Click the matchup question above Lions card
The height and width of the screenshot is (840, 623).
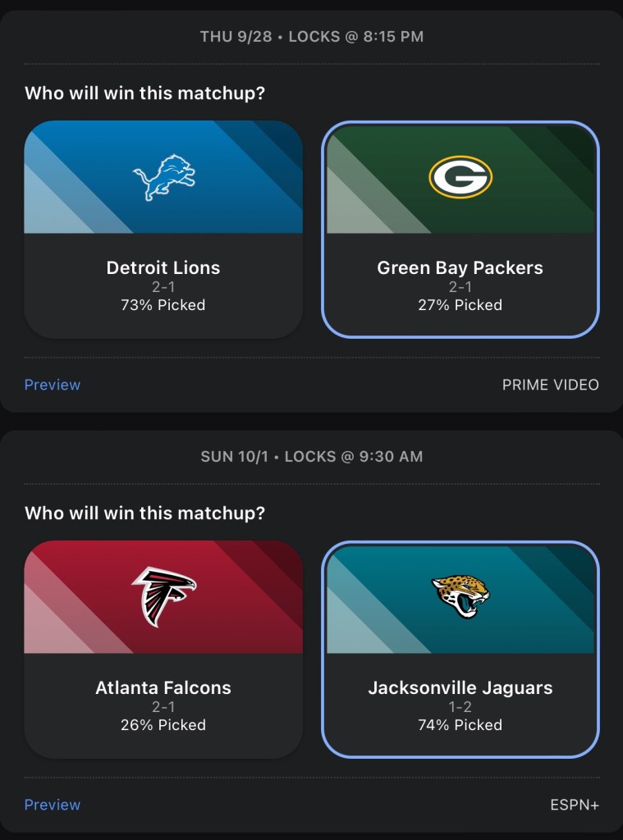coord(145,94)
